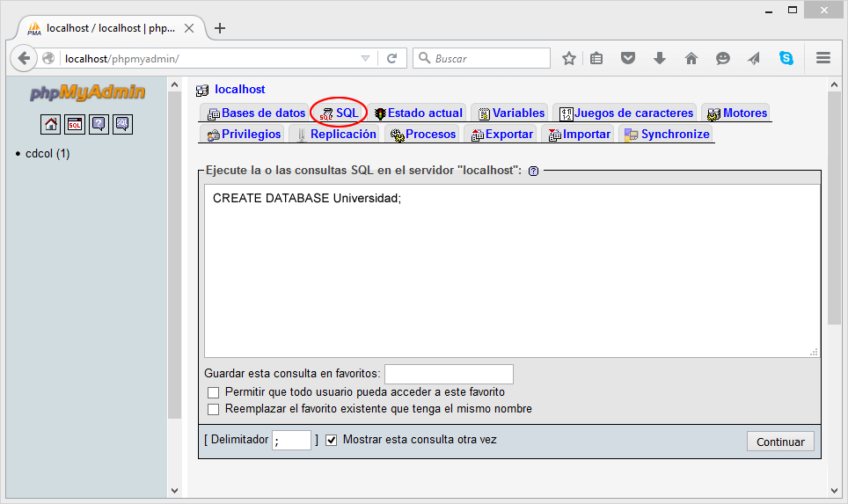Click the Skype icon in toolbar
The image size is (848, 504).
786,58
